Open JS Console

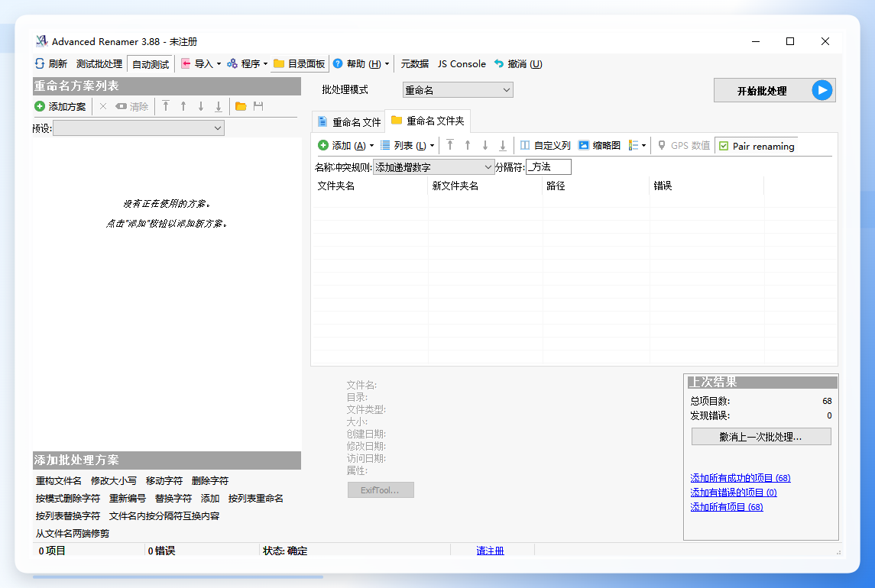(x=462, y=63)
